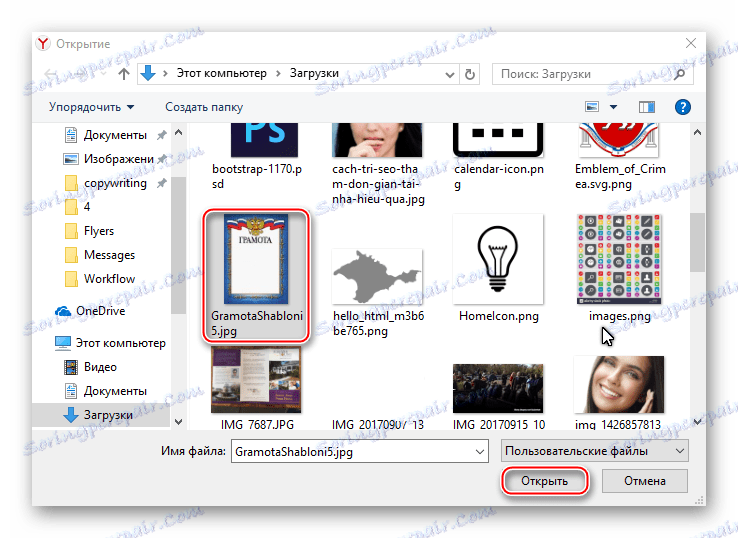Click the navigation pane scrollbar thumb

coord(178,245)
